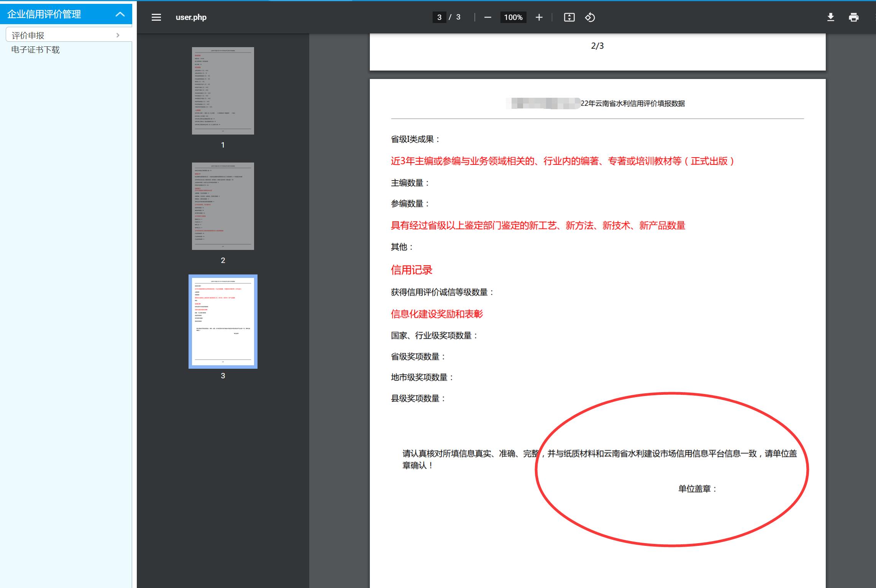Click the fit to page icon
876x588 pixels.
[x=569, y=17]
